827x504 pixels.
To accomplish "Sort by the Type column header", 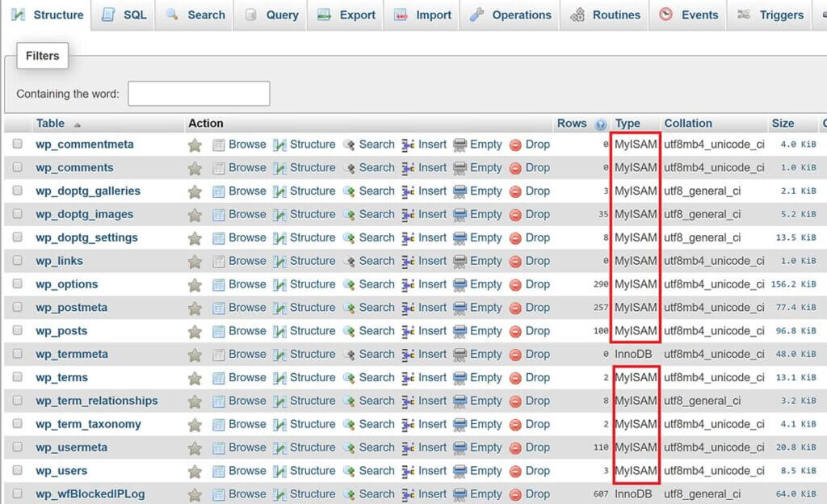I will point(627,124).
